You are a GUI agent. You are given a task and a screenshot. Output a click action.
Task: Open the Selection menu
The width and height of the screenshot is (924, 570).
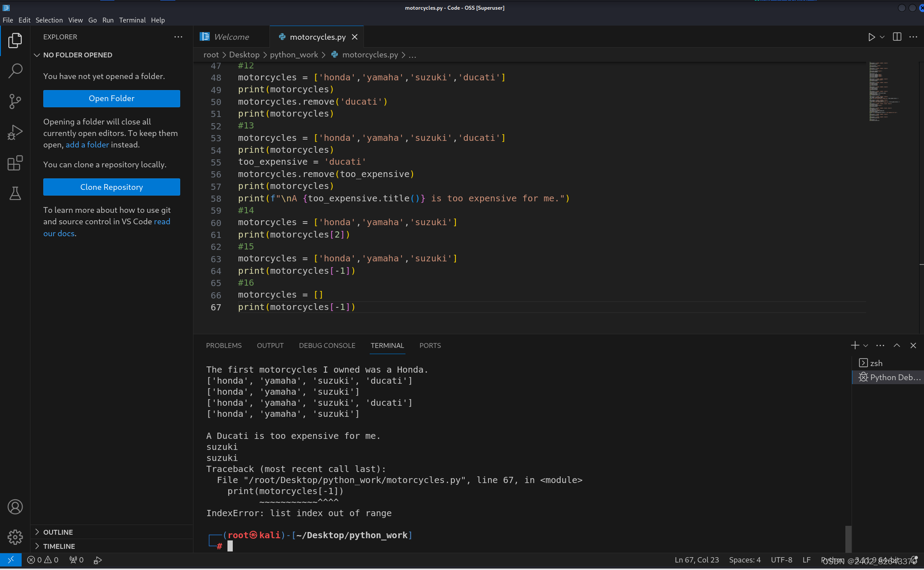point(49,20)
